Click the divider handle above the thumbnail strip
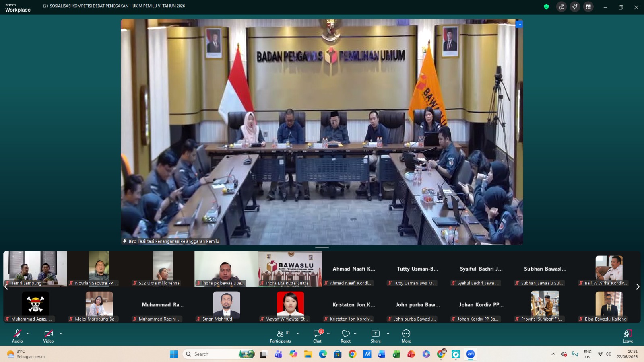The width and height of the screenshot is (644, 362). tap(322, 247)
